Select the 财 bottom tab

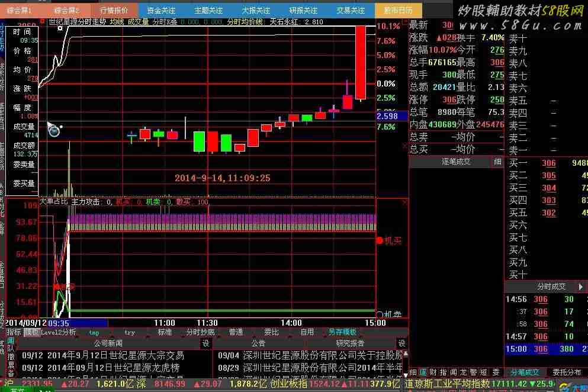pos(433,372)
